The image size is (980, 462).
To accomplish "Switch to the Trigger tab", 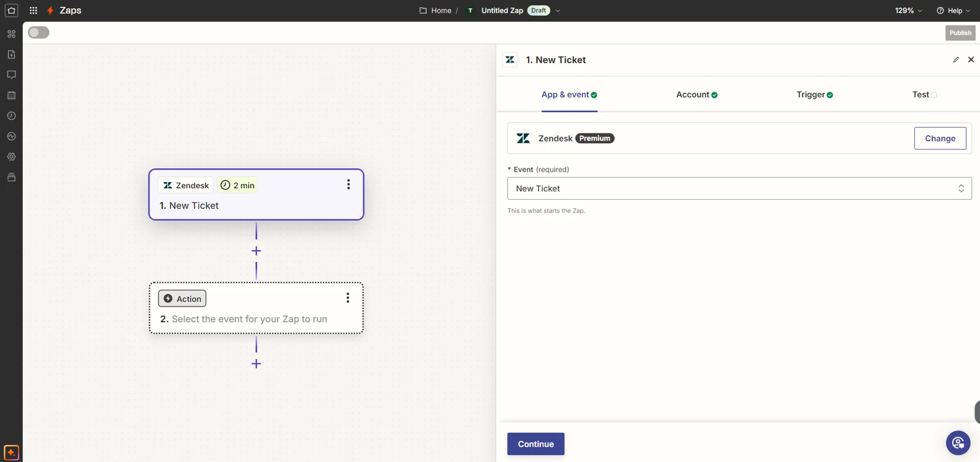I will pos(814,95).
